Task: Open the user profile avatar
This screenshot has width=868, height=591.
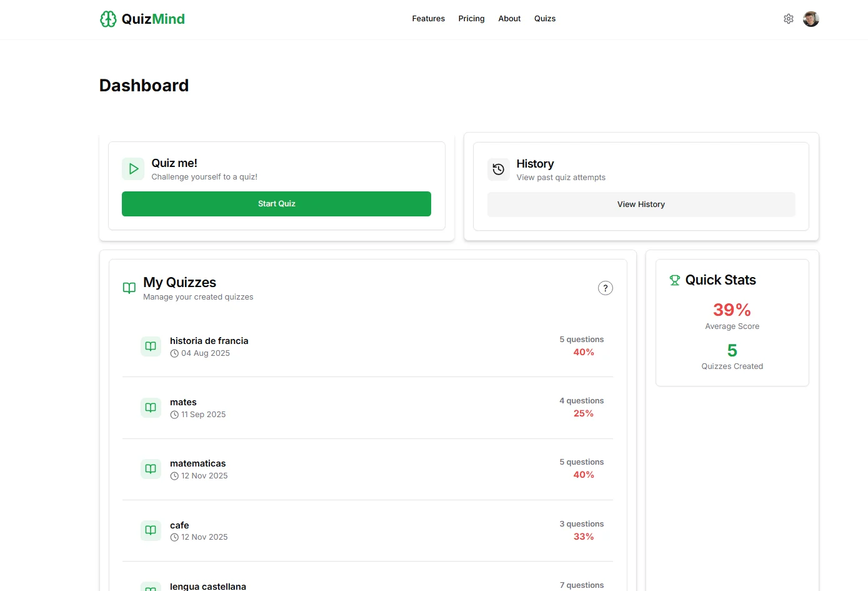Action: 811,19
